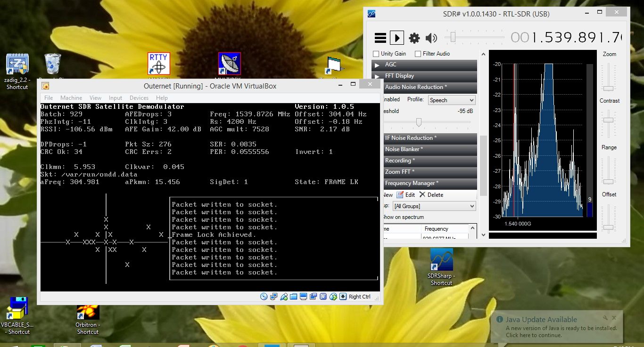Expand the Recording panel
The width and height of the screenshot is (644, 347).
point(430,161)
